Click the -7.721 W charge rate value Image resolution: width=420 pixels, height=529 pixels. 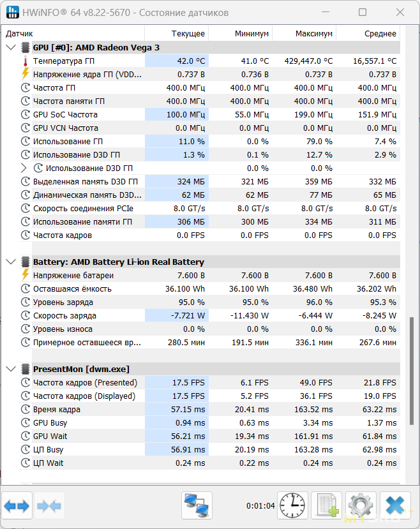point(188,315)
